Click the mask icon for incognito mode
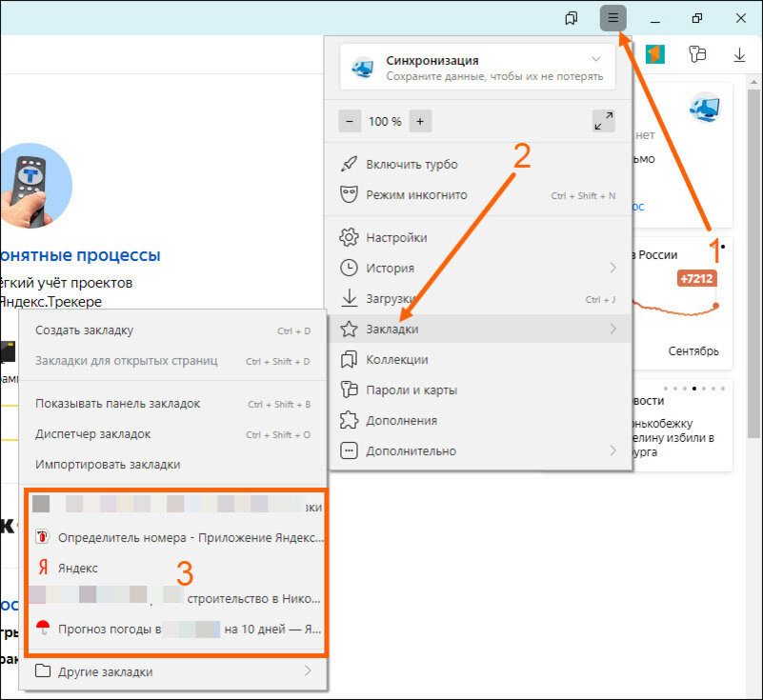 click(349, 194)
